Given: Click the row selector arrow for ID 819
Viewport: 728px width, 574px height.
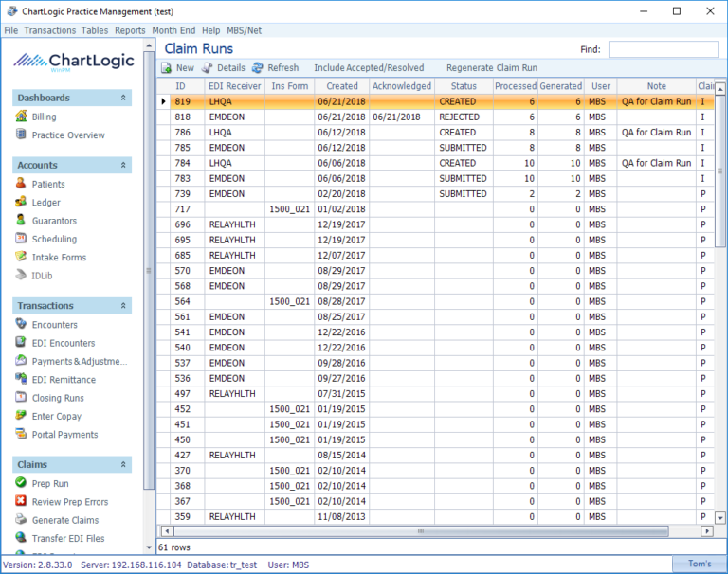Looking at the screenshot, I should [x=163, y=101].
